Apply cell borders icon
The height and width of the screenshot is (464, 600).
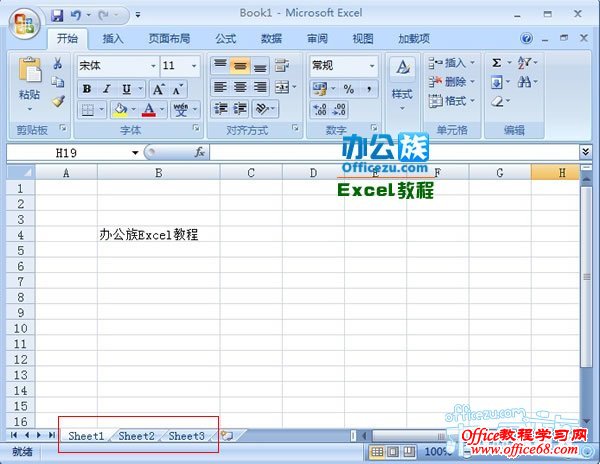[x=88, y=110]
